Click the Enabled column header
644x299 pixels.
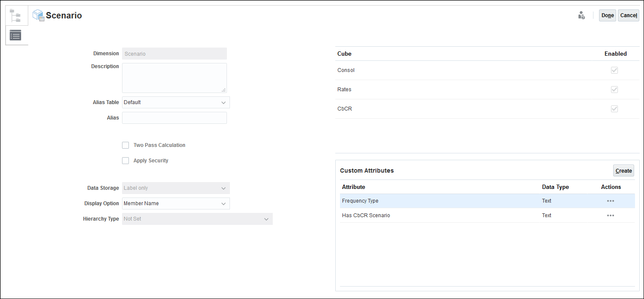(x=615, y=54)
